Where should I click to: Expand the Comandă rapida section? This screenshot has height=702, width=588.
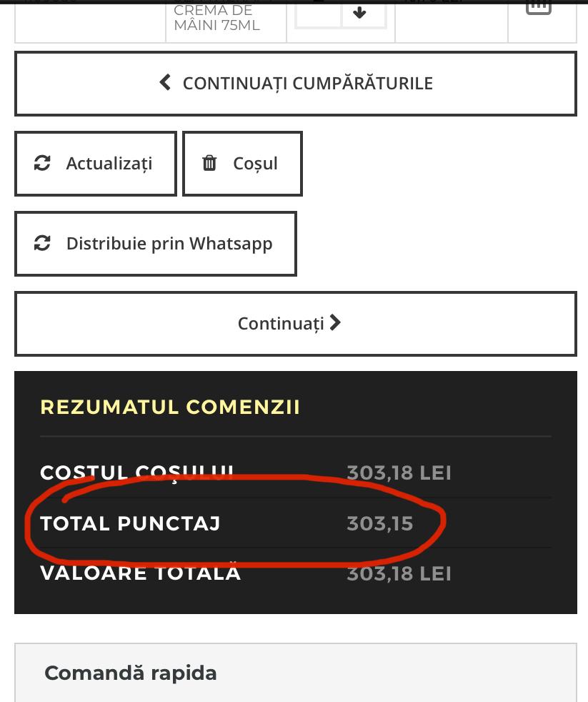(131, 672)
